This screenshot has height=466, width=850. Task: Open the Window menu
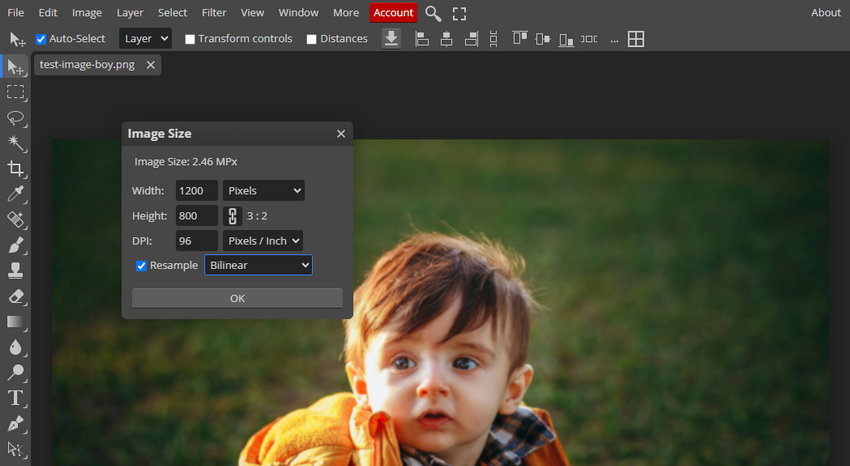click(299, 12)
